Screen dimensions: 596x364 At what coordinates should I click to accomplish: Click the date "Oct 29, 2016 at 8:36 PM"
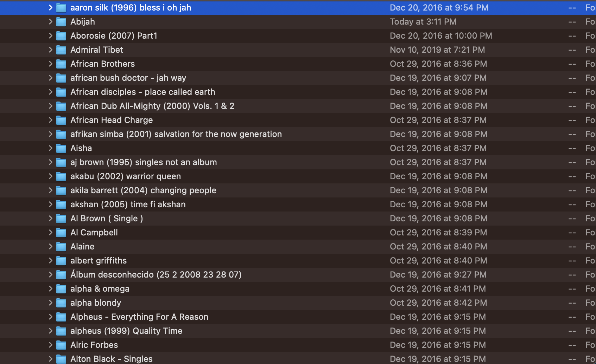pos(438,64)
